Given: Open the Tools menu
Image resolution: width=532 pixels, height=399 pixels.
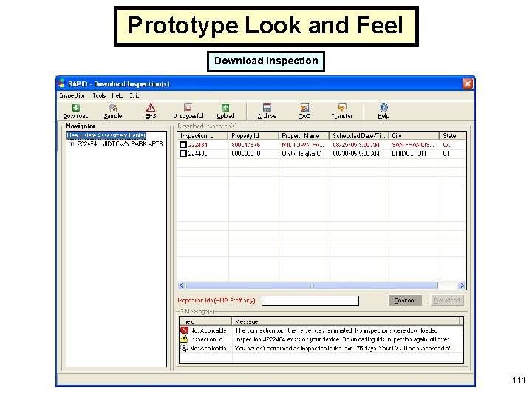Looking at the screenshot, I should click(x=99, y=95).
